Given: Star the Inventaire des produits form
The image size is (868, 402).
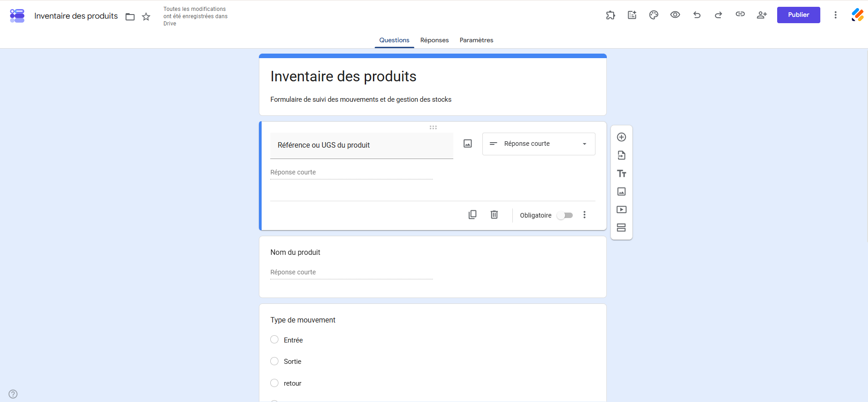Looking at the screenshot, I should coord(146,17).
